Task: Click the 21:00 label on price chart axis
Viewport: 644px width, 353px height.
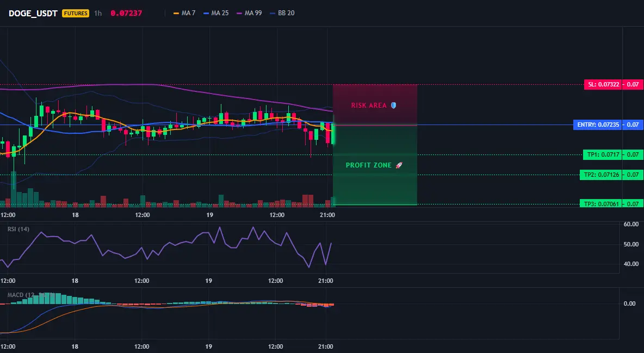Action: click(327, 215)
